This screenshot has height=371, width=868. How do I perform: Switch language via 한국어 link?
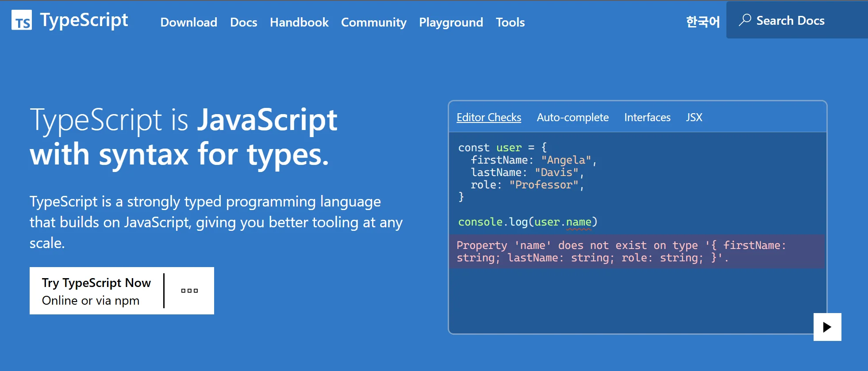(x=703, y=22)
